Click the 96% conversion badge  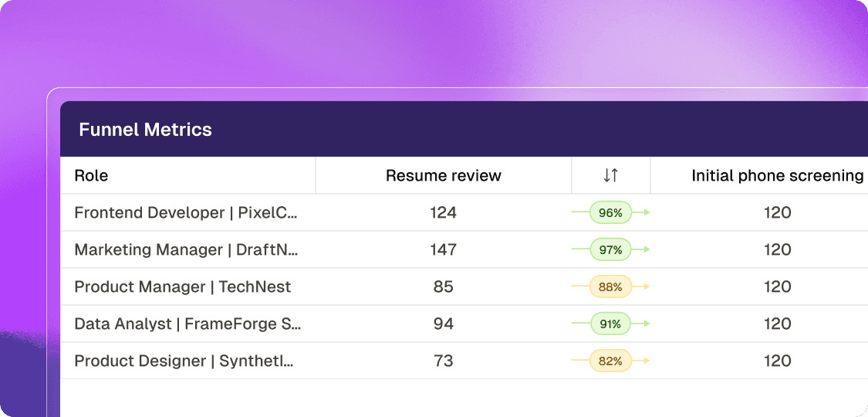(610, 212)
